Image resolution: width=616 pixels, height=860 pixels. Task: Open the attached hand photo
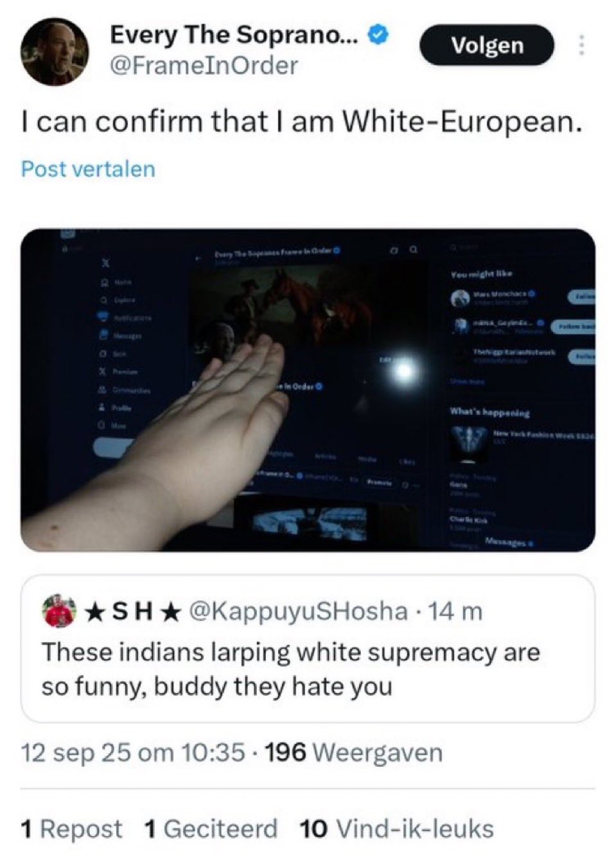click(308, 390)
